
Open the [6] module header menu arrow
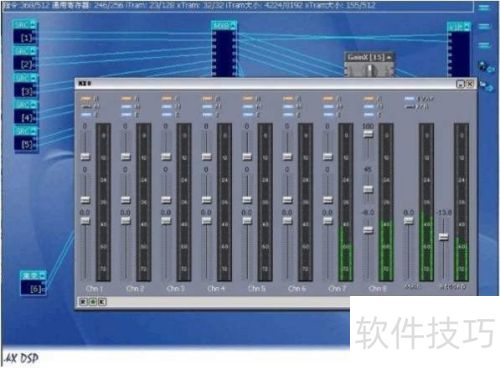(41, 275)
